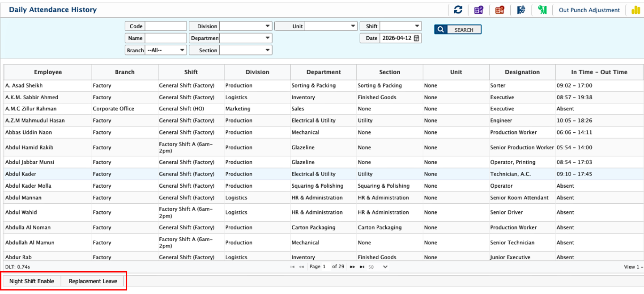Image resolution: width=644 pixels, height=294 pixels.
Task: Open the Unit dropdown filter
Action: point(331,26)
